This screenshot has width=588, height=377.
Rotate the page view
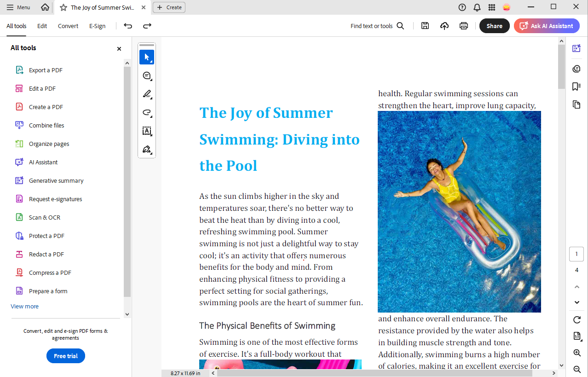click(x=577, y=319)
